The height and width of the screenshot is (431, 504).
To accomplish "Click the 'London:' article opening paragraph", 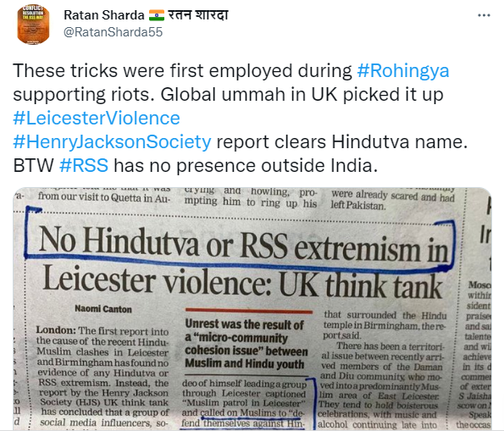I will click(x=102, y=376).
